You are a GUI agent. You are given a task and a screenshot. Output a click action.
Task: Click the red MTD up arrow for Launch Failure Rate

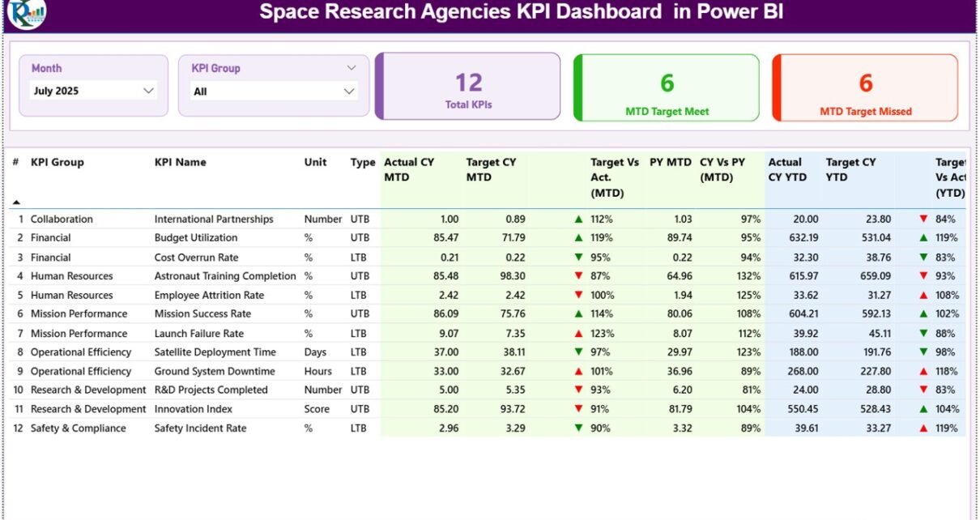pyautogui.click(x=578, y=333)
